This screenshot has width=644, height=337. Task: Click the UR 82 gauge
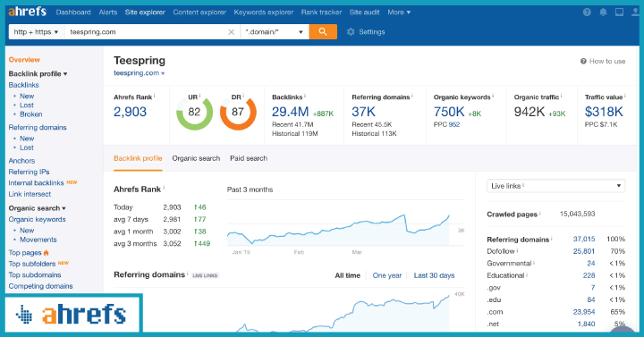click(194, 112)
